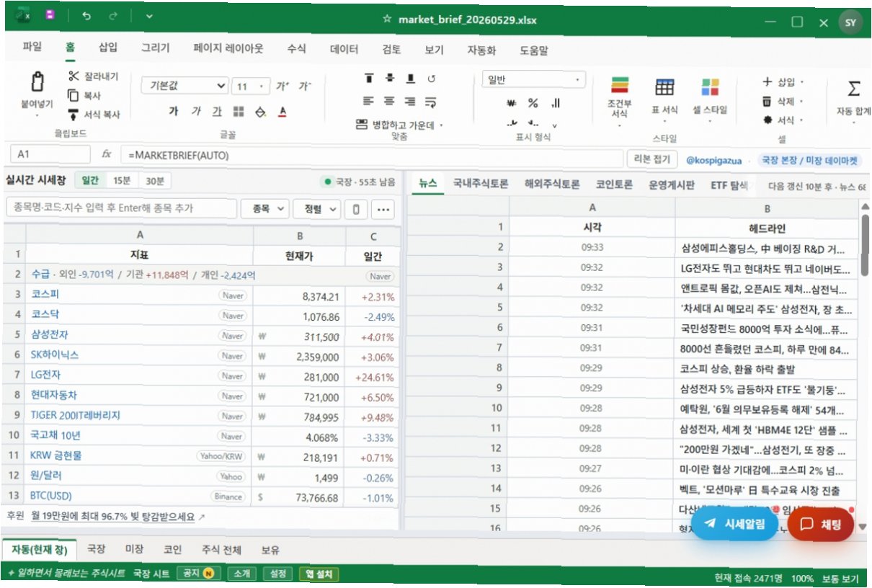Select the 미장 sheet tab
Screen dimensions: 872x588
coord(134,549)
